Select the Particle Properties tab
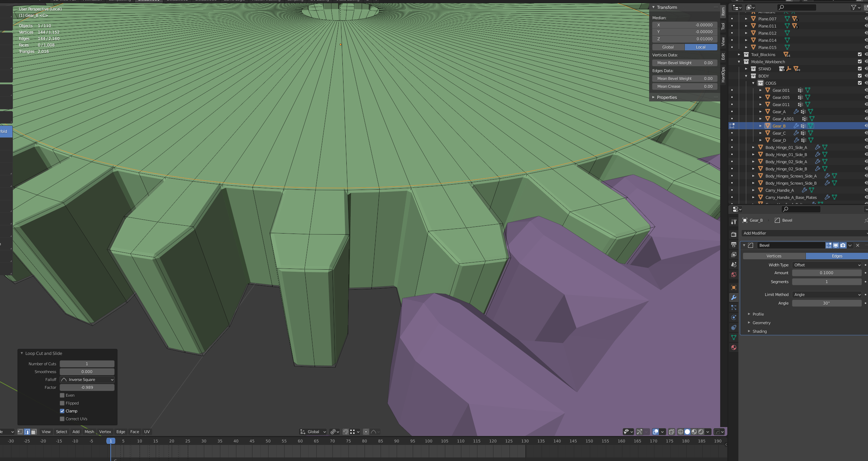Image resolution: width=868 pixels, height=461 pixels. (734, 307)
